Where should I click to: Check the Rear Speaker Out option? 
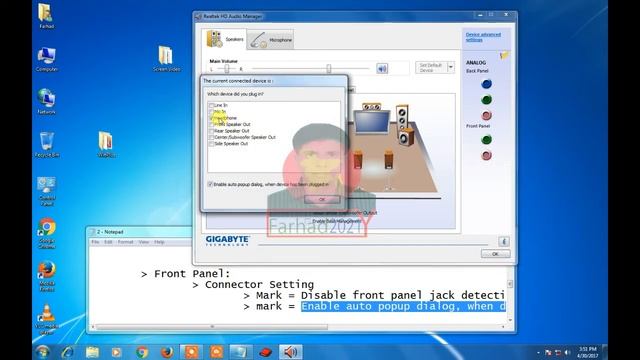211,131
